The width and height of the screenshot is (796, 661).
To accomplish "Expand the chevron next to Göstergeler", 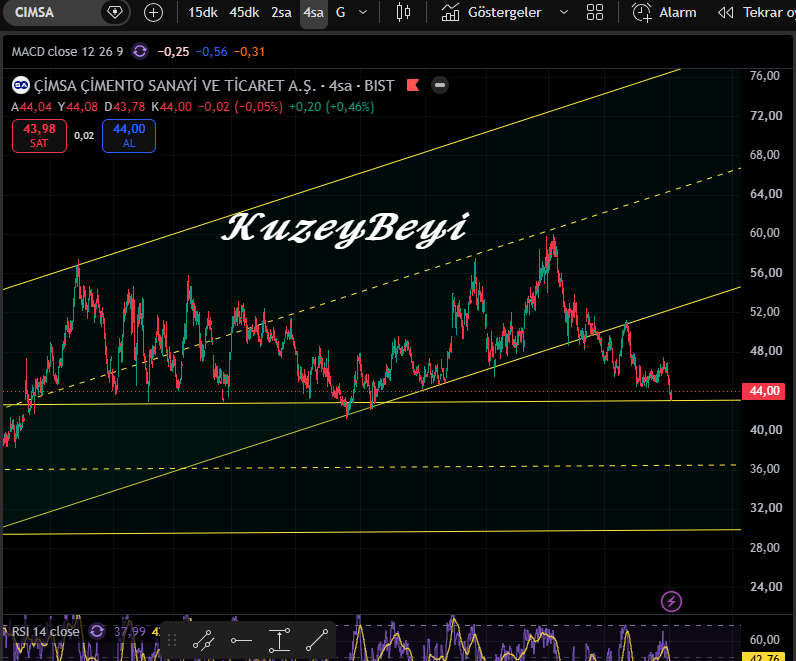I will [564, 12].
